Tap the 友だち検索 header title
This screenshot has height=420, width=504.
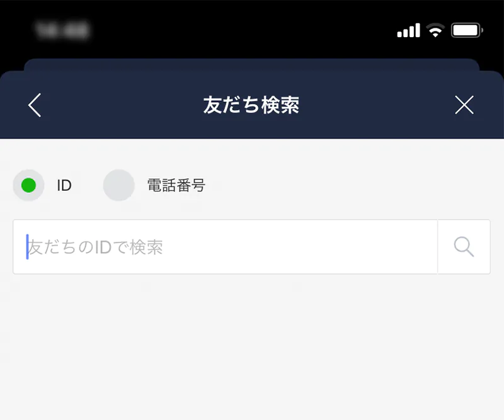251,105
